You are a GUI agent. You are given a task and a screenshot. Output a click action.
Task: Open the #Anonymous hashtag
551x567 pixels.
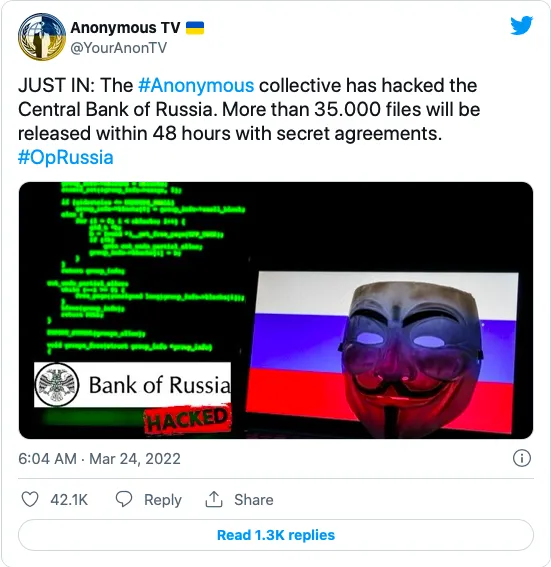pos(196,86)
